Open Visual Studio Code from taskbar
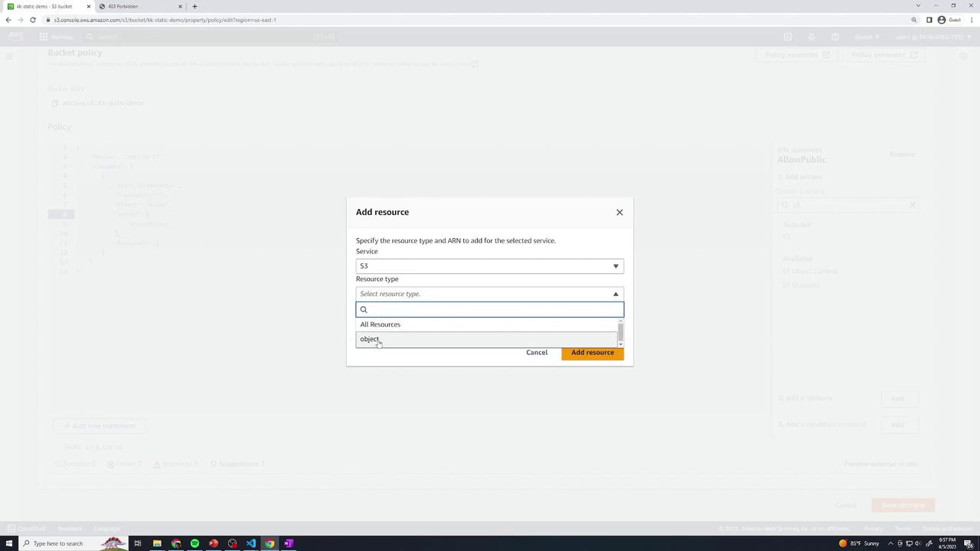Image resolution: width=980 pixels, height=551 pixels. point(251,543)
